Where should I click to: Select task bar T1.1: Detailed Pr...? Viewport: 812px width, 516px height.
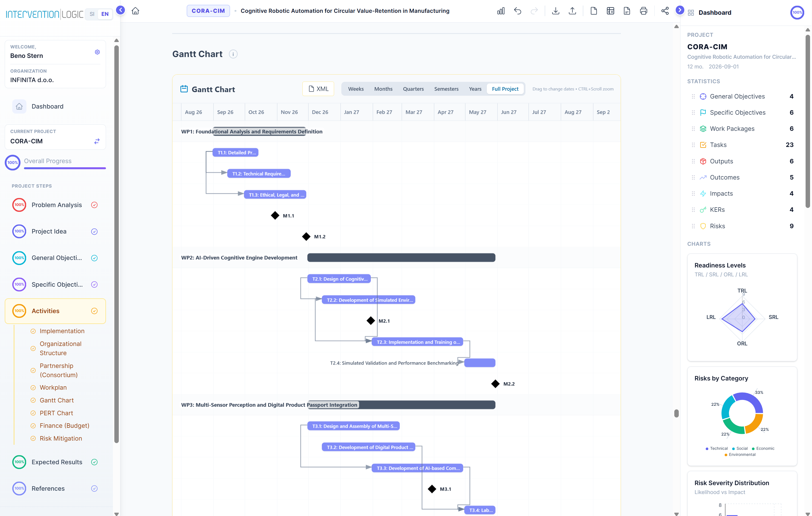point(235,153)
